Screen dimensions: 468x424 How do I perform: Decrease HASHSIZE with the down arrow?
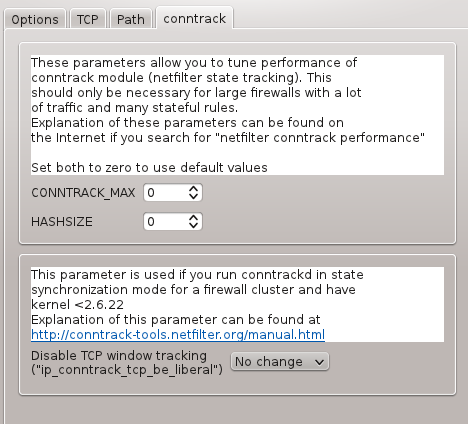pos(193,226)
